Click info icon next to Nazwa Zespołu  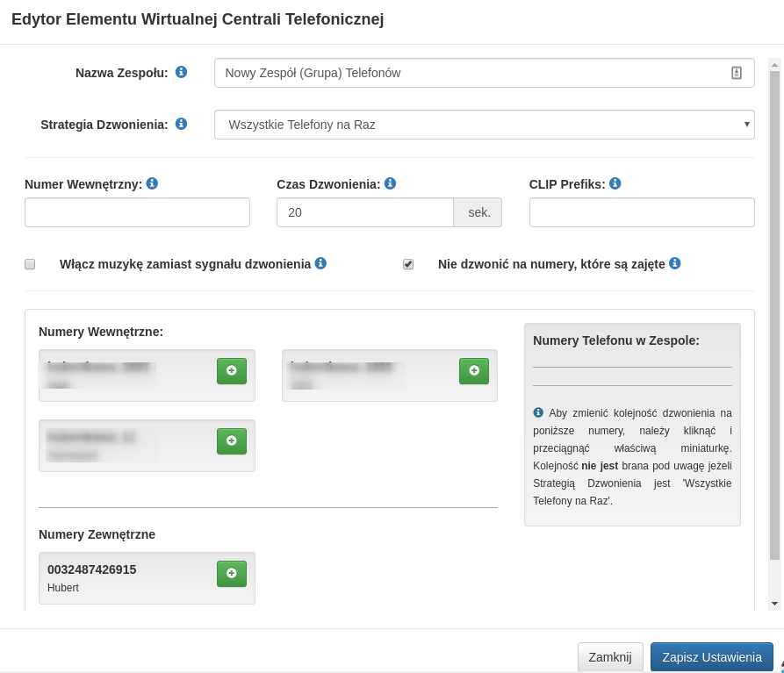pos(181,72)
